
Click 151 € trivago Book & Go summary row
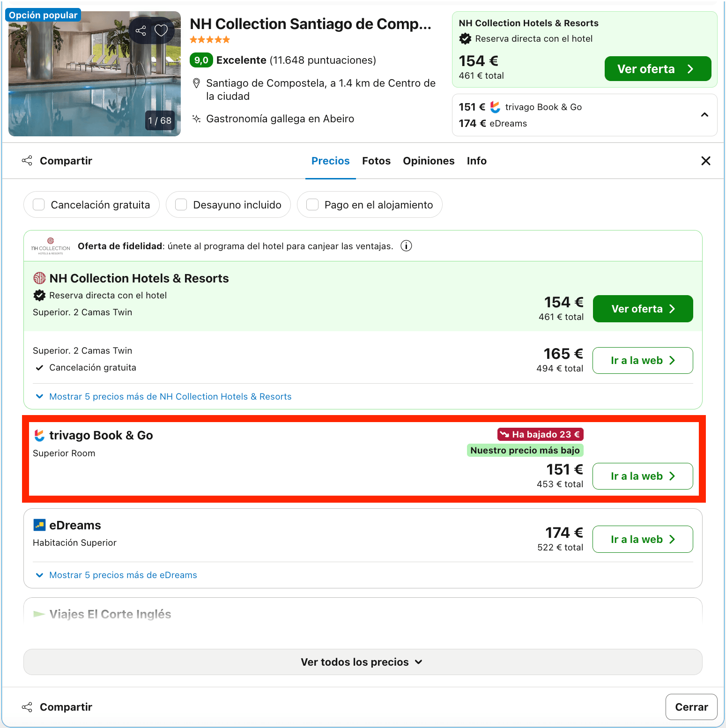pos(520,107)
